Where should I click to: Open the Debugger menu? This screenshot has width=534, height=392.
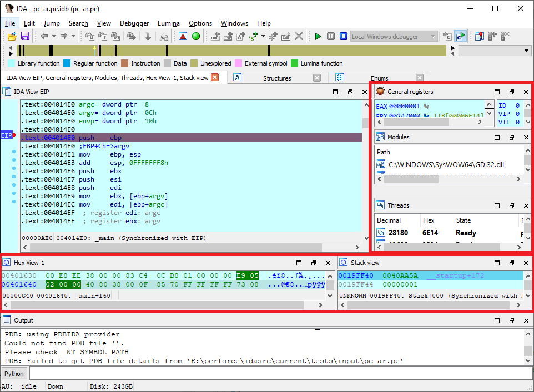(x=134, y=23)
